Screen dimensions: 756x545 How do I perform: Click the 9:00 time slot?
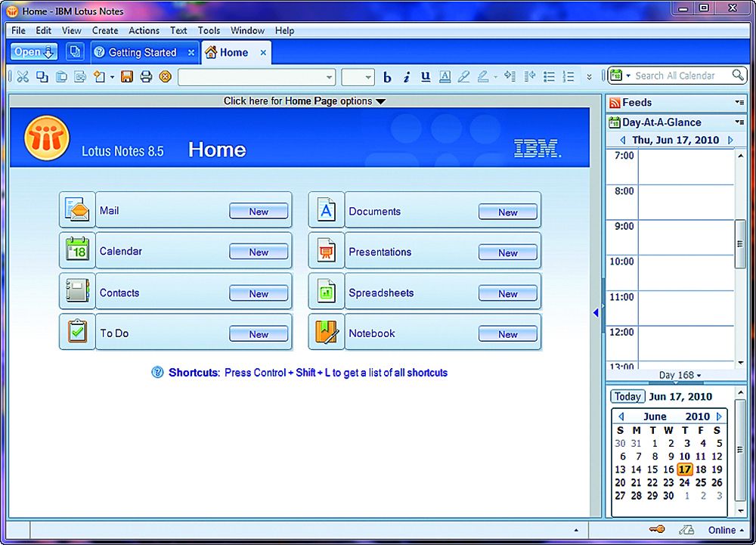tap(686, 237)
